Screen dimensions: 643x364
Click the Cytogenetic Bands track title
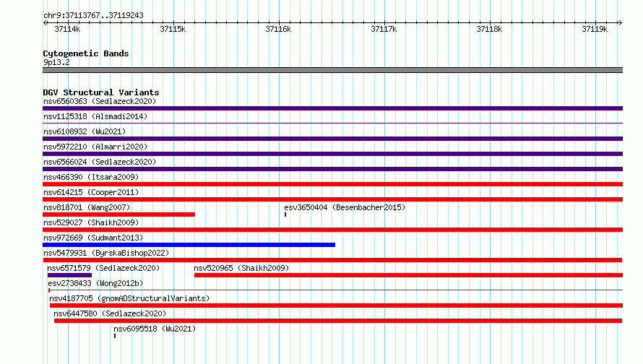86,53
